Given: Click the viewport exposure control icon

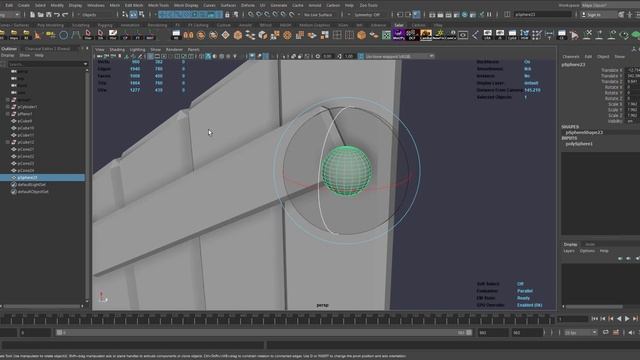Looking at the screenshot, I should tap(318, 56).
